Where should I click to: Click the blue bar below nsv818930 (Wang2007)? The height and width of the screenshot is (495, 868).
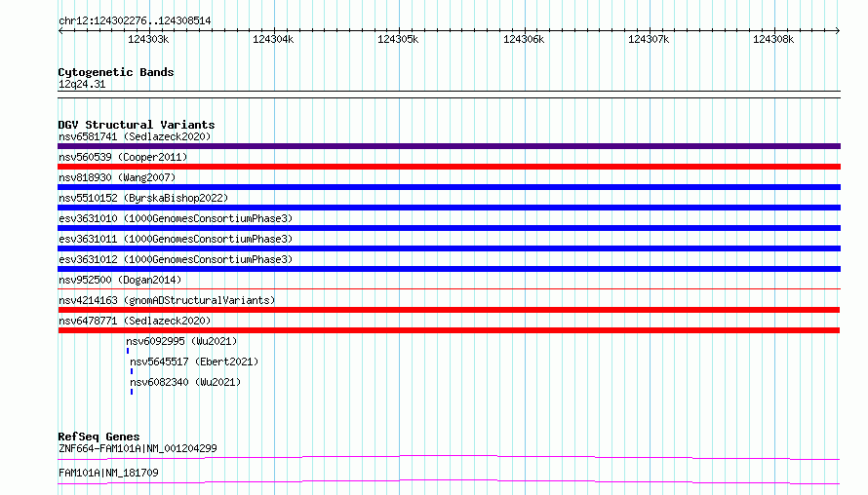pyautogui.click(x=449, y=187)
